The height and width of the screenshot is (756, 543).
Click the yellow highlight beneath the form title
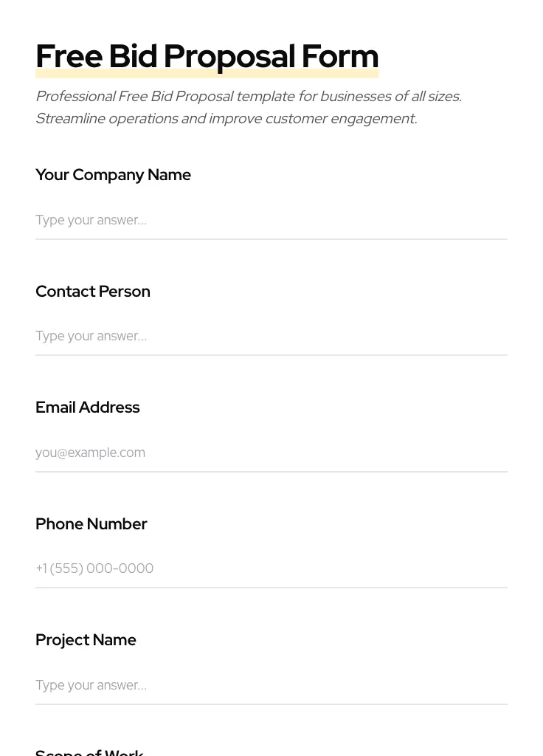coord(207,75)
